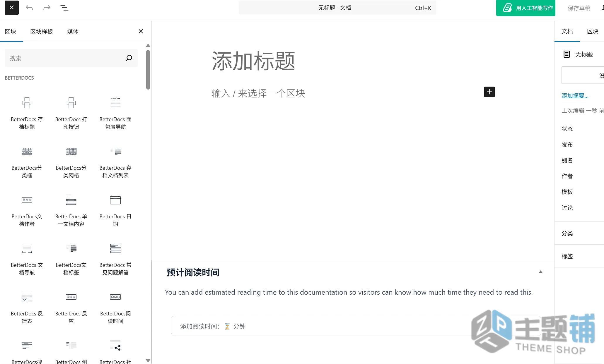Insert the BetterDocs 文档导航 block
This screenshot has height=364, width=604.
coord(27,259)
